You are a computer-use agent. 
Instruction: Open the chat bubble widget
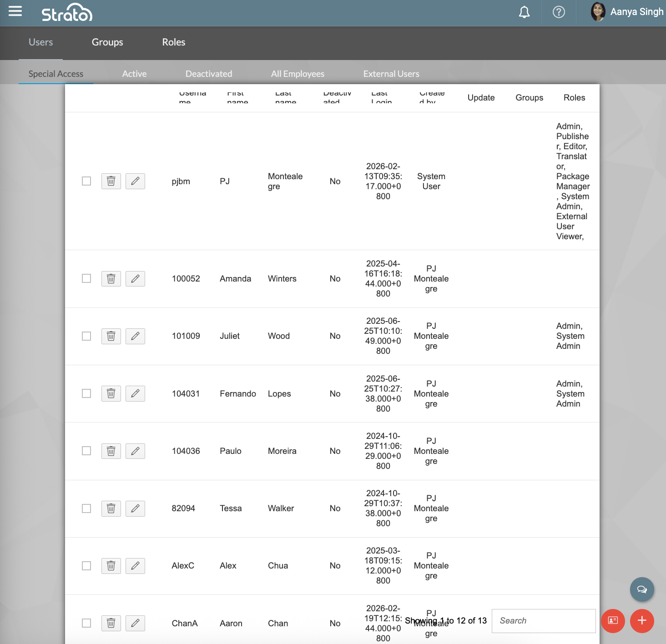(x=642, y=589)
